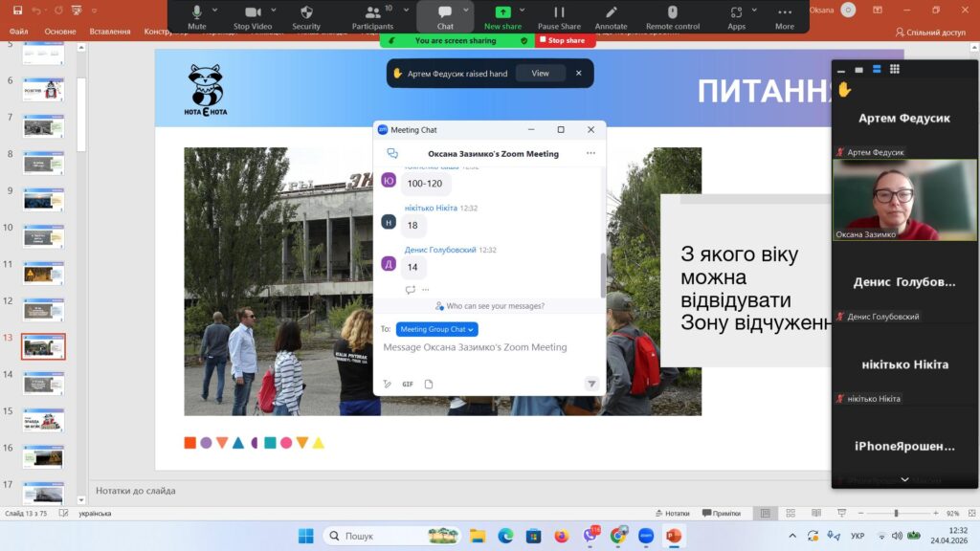This screenshot has width=980, height=551.
Task: Click the red Stop share button
Action: pos(565,41)
